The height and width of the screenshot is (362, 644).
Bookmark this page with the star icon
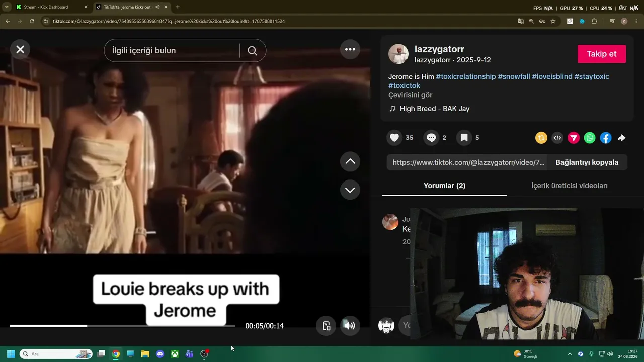(553, 21)
